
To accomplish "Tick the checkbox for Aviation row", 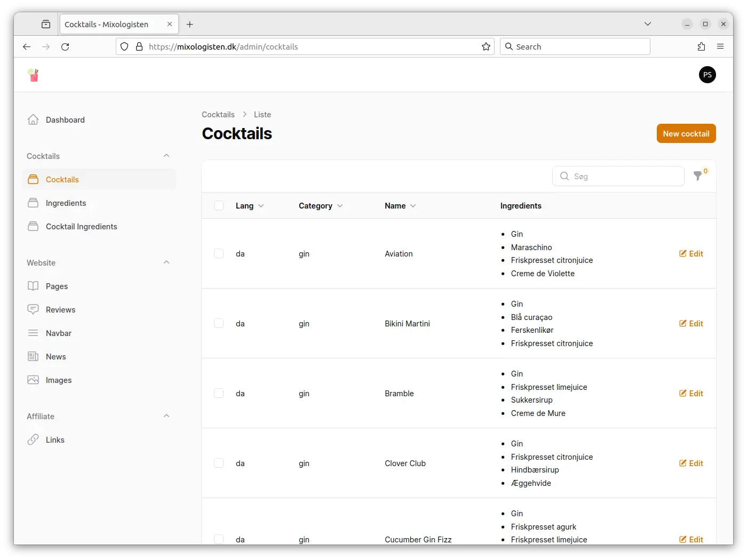I will pos(219,253).
